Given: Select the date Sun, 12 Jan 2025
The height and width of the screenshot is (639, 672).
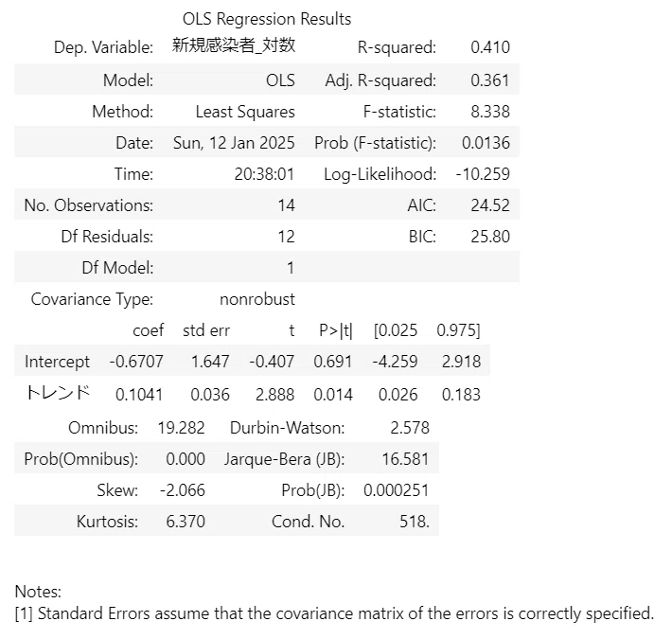Looking at the screenshot, I should tap(234, 143).
